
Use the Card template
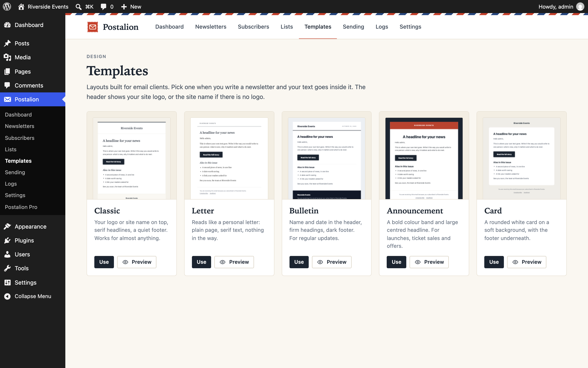click(x=494, y=262)
